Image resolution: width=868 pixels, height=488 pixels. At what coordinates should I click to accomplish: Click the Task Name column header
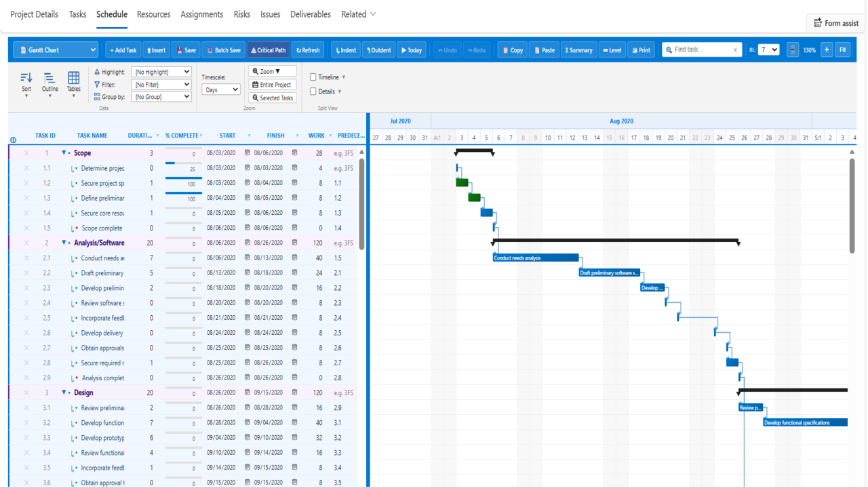coord(92,136)
